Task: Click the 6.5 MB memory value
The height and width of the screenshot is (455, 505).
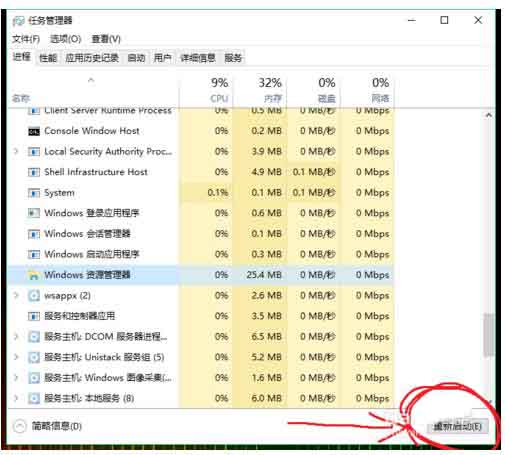Action: 267,337
